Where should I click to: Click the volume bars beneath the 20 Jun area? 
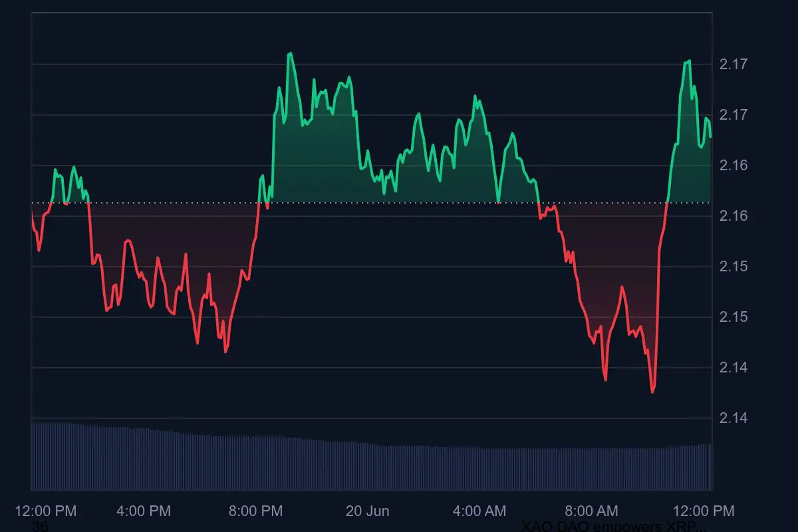367,465
